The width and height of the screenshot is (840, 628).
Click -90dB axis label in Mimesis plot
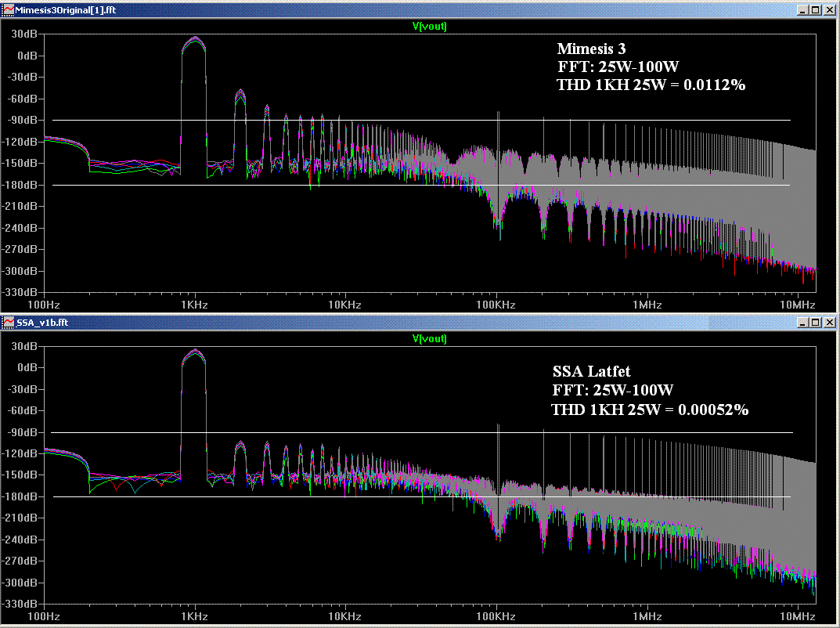pyautogui.click(x=22, y=120)
